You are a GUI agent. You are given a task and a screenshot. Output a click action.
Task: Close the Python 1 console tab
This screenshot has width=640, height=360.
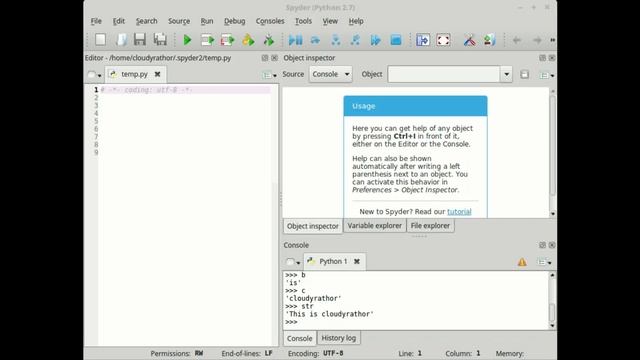coord(357,261)
